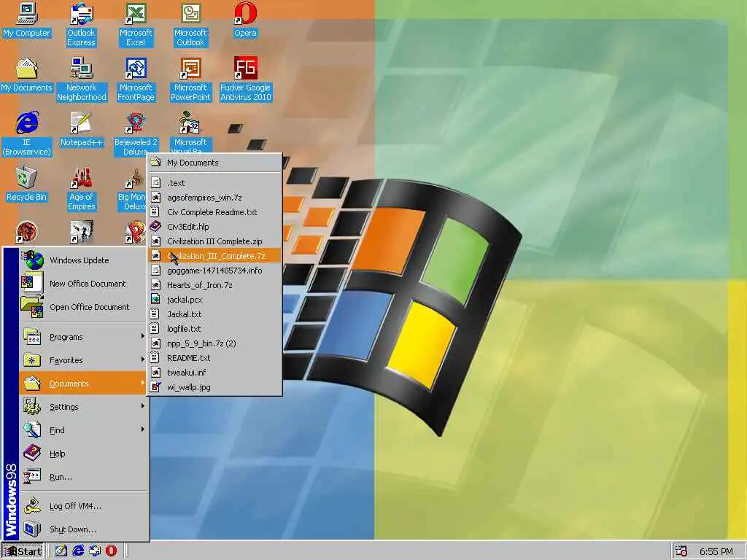The image size is (747, 560).
Task: Click the 6:55 PM system clock
Action: (x=716, y=551)
